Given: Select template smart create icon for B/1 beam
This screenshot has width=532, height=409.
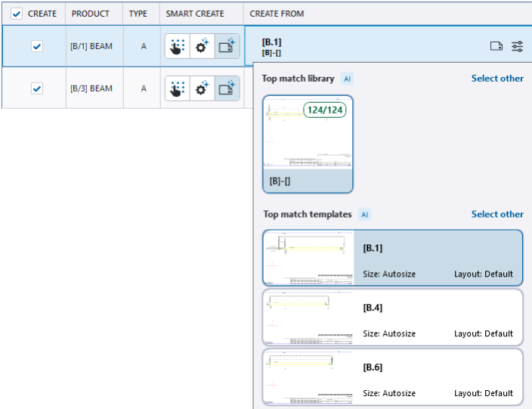Looking at the screenshot, I should coord(227,47).
